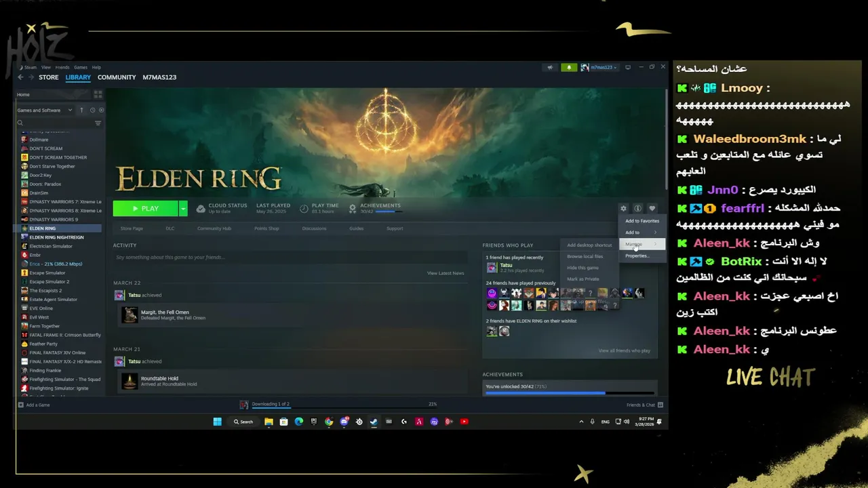868x488 pixels.
Task: Sort library with the up arrow icon
Action: tap(82, 110)
